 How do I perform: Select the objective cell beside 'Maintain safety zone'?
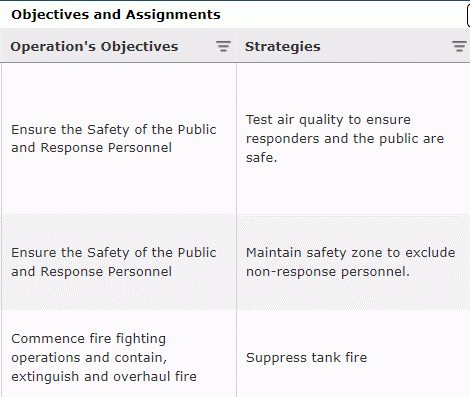click(119, 262)
